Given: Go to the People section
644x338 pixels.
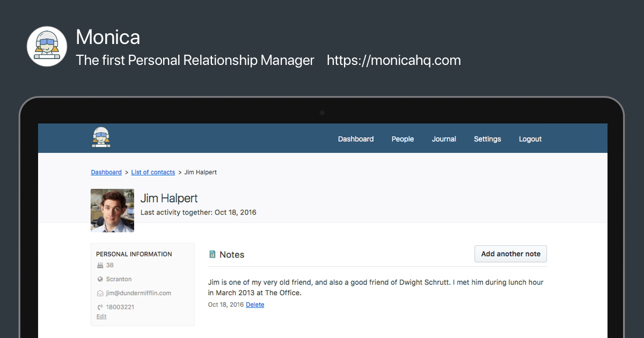Looking at the screenshot, I should click(x=402, y=139).
